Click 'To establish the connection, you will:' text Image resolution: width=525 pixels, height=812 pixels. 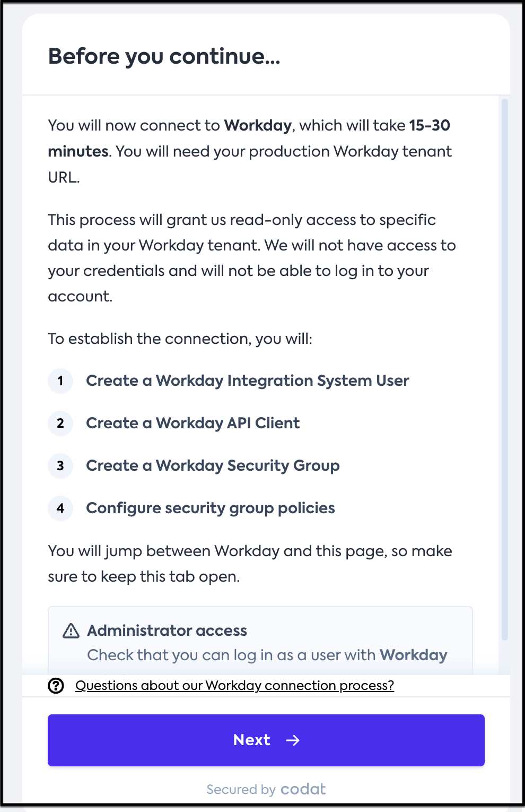180,339
